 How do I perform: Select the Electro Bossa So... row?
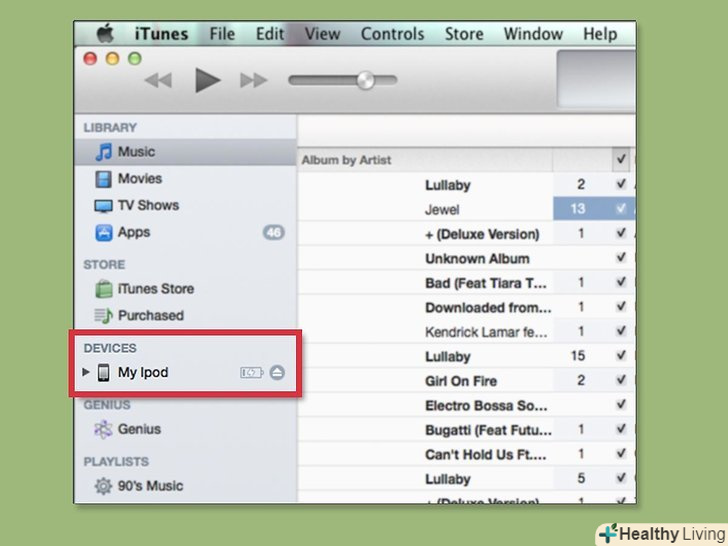467,405
